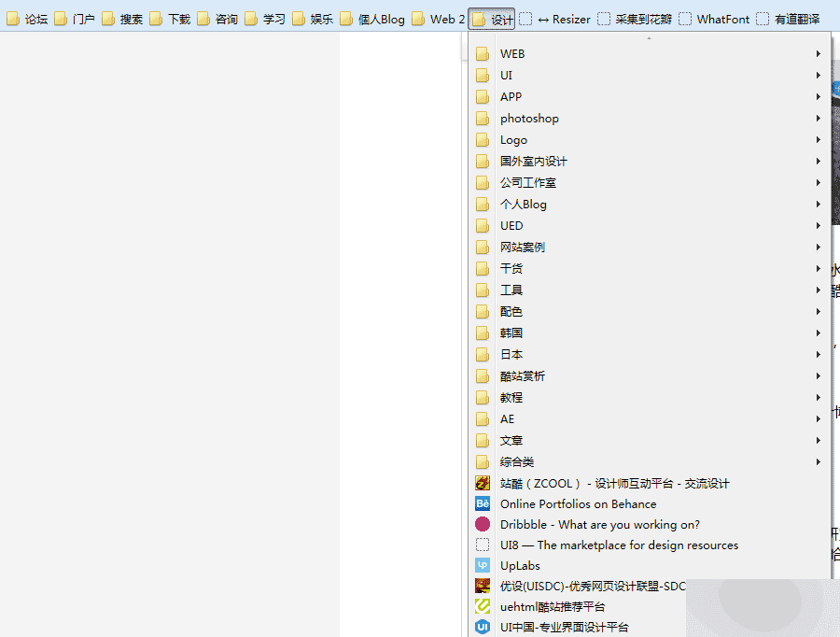Open the UI中国 blue favicon bookmark
The image size is (840, 637).
point(483,627)
